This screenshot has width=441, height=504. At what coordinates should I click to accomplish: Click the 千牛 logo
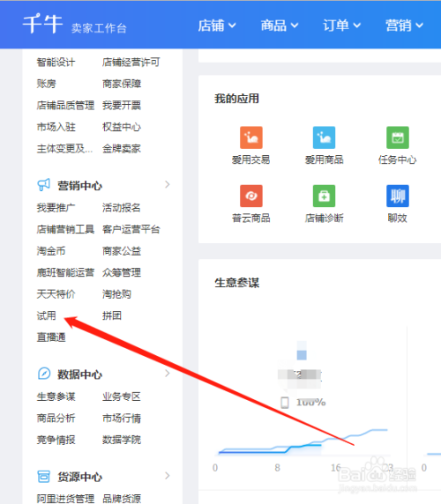tap(42, 24)
